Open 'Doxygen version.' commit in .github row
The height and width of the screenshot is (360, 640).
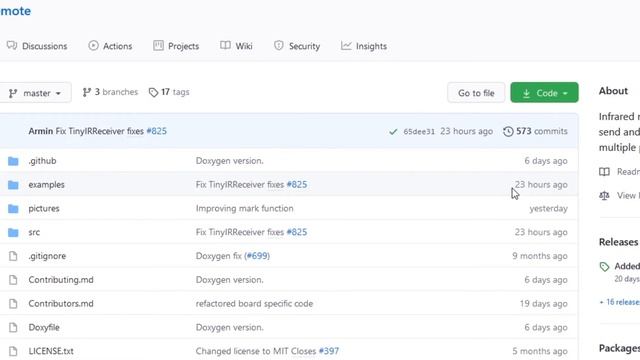[x=229, y=161]
